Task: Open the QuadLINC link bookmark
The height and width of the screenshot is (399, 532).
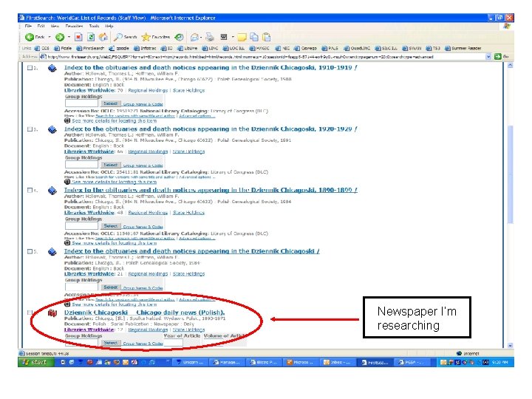Action: tap(357, 48)
